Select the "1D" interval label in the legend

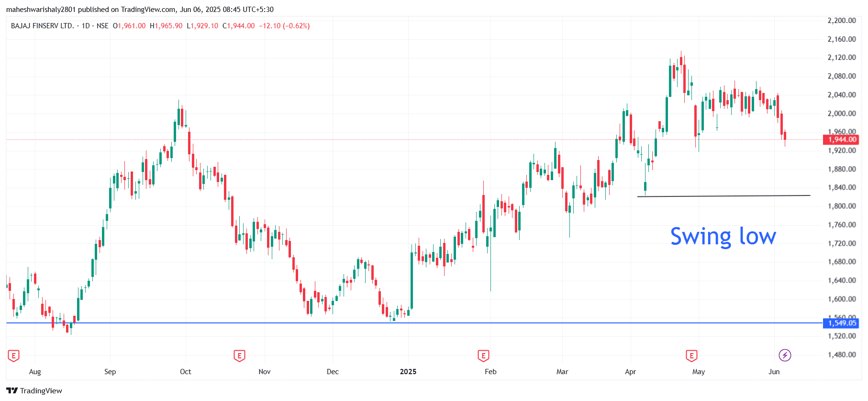[x=86, y=26]
